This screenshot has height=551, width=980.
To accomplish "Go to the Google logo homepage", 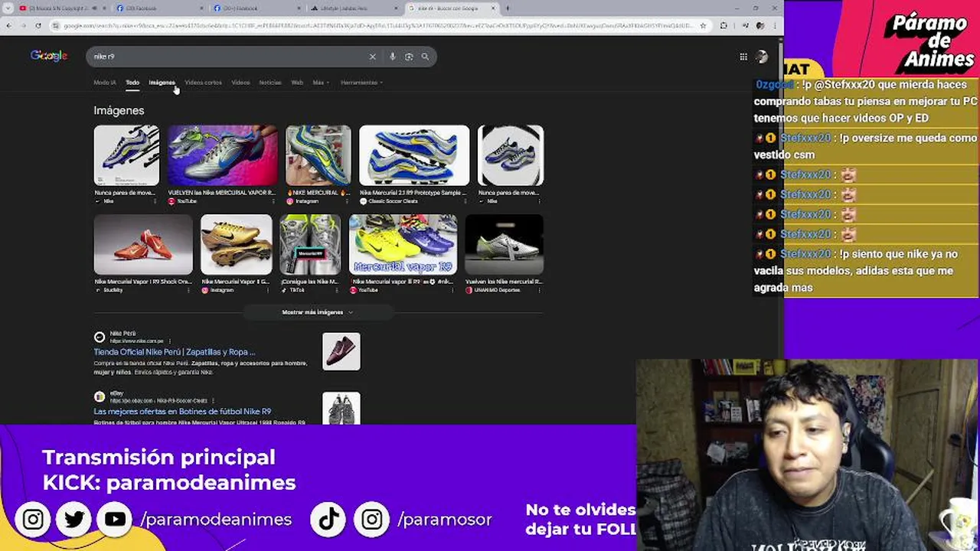I will tap(49, 56).
